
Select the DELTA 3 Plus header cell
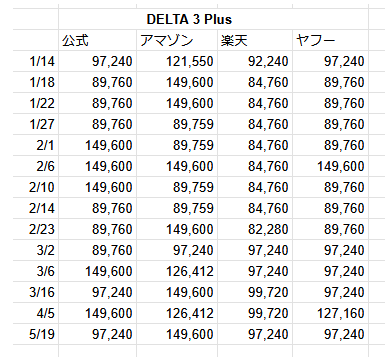(213, 19)
